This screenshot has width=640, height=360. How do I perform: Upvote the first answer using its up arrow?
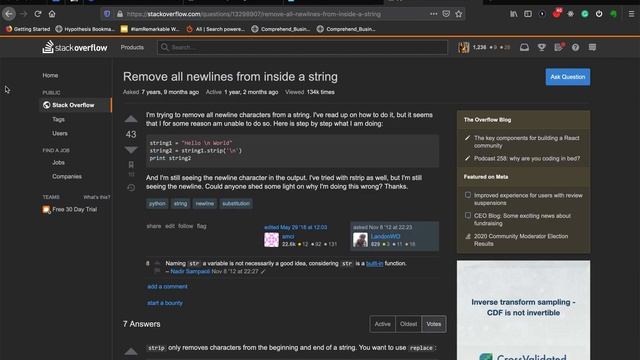tap(131, 351)
